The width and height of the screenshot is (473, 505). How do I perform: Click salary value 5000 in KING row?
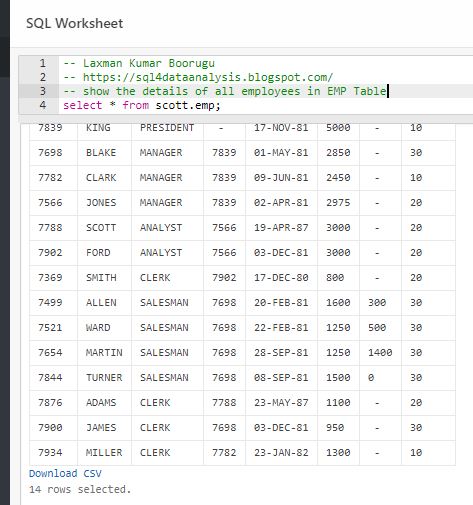pyautogui.click(x=338, y=128)
